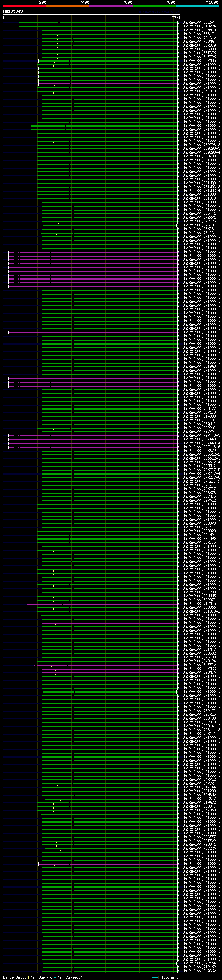This screenshot has width=222, height=980.
Task: Select the UniRef100_Q9JKE5 label
Action: click(x=199, y=714)
